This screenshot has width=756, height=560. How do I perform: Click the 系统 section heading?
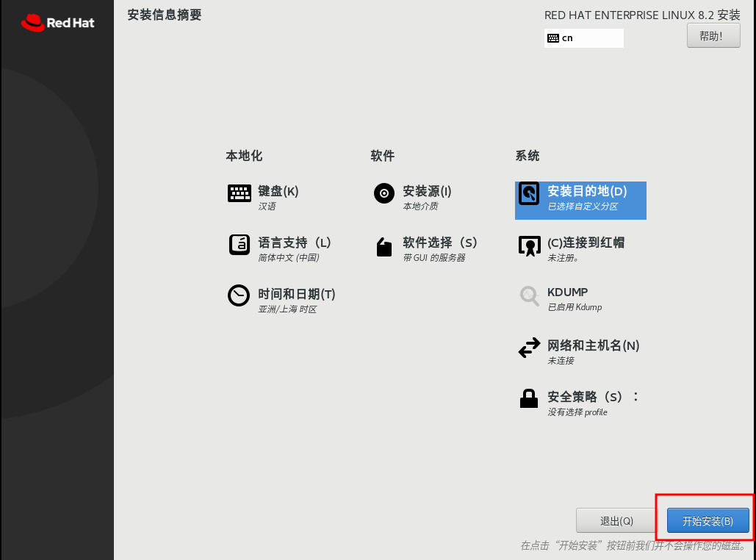528,156
